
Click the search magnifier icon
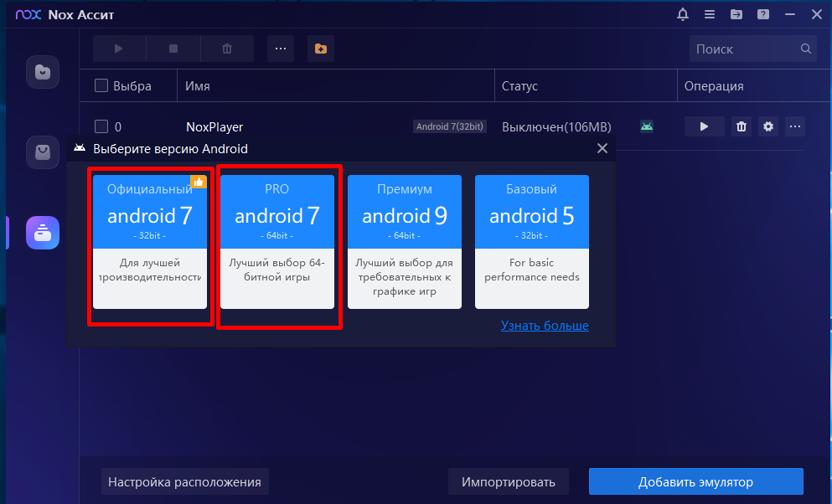coord(805,49)
